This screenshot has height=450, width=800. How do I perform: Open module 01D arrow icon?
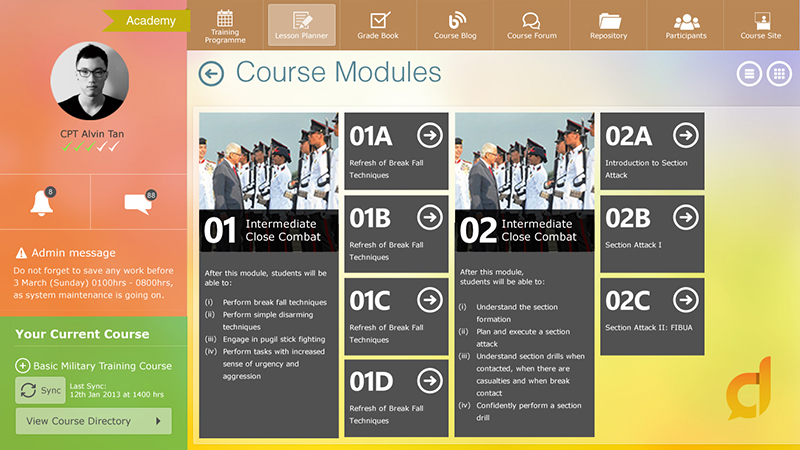[429, 381]
